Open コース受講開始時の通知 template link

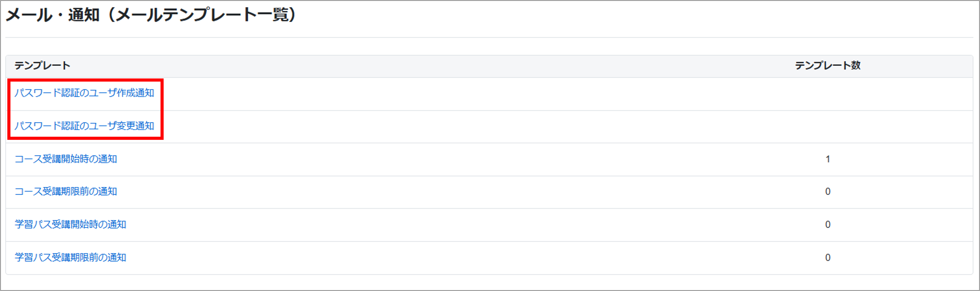coord(65,159)
